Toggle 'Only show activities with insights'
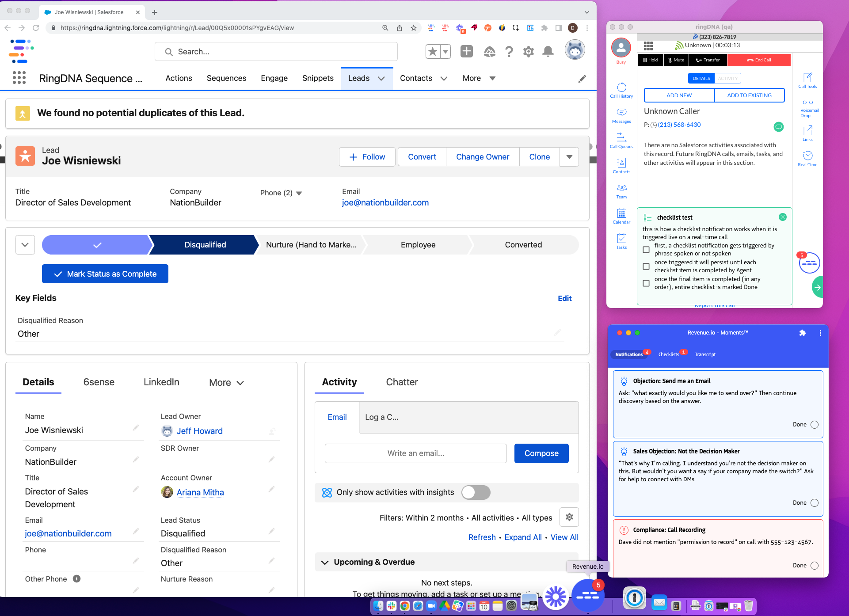 476,492
